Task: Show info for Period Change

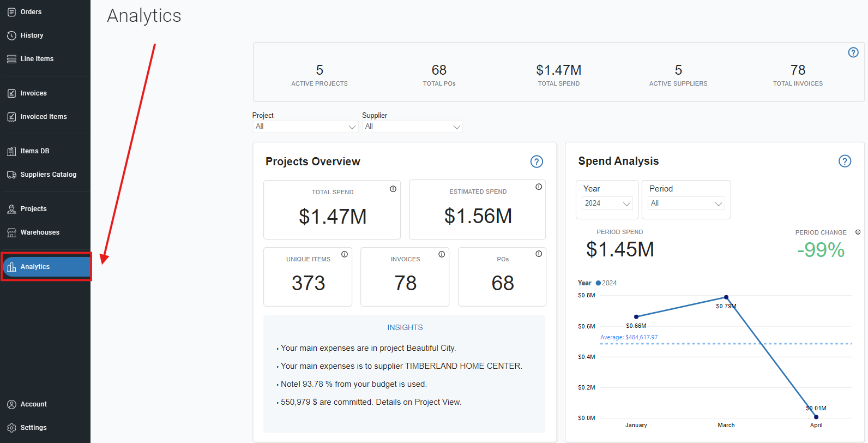Action: tap(858, 232)
